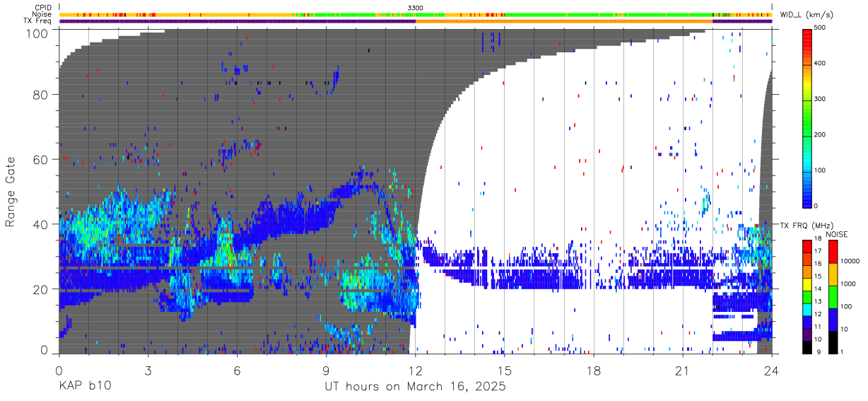The image size is (868, 401).
Task: Click the NOISE legend title
Action: (x=838, y=234)
